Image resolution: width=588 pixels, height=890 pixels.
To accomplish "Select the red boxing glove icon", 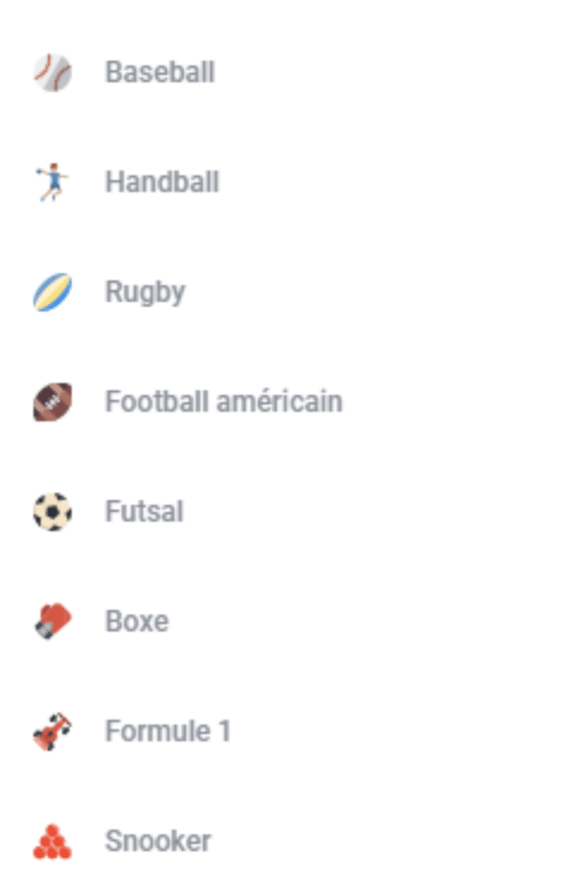I will [52, 621].
